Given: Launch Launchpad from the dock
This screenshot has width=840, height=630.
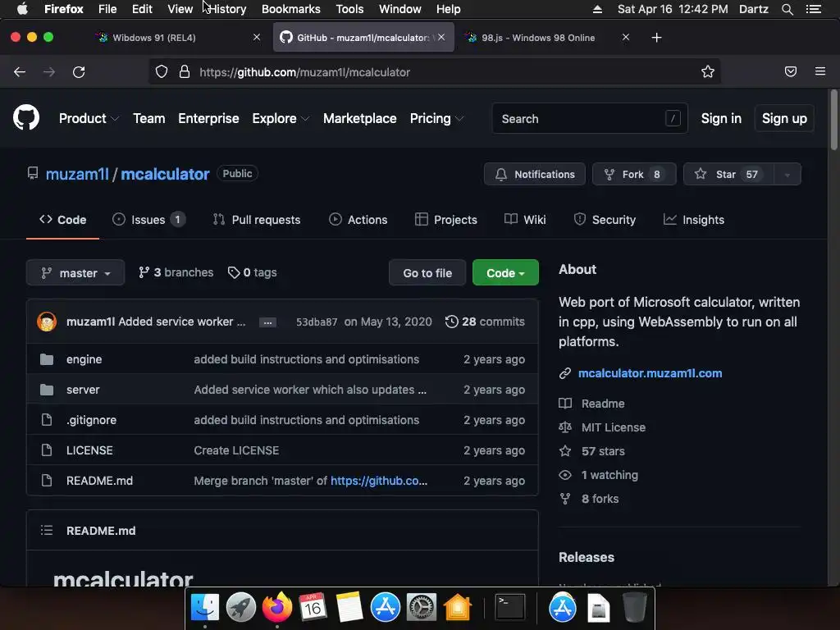Looking at the screenshot, I should click(x=240, y=607).
